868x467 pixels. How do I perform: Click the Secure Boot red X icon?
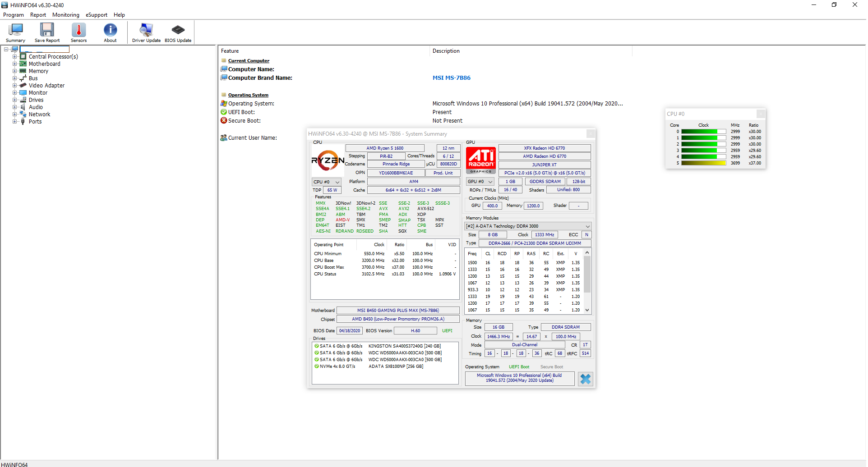[224, 120]
